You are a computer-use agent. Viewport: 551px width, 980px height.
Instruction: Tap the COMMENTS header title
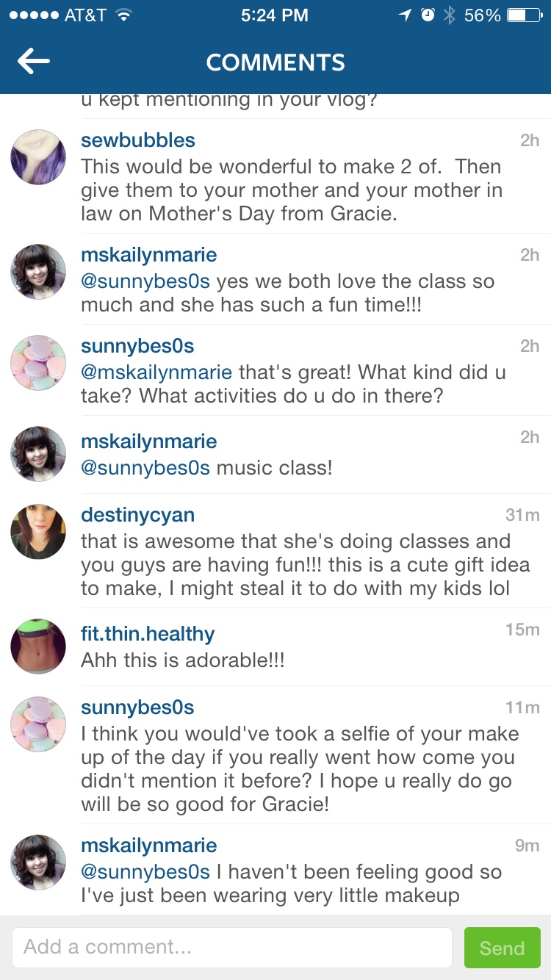pos(275,62)
